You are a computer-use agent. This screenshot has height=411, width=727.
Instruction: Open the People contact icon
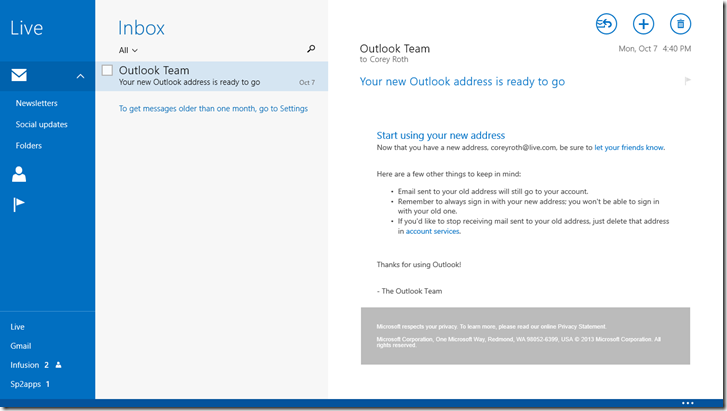19,174
